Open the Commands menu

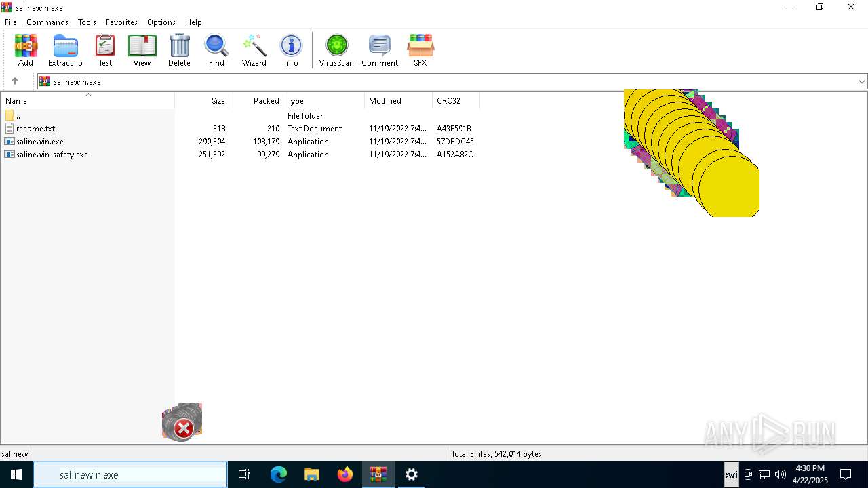47,22
